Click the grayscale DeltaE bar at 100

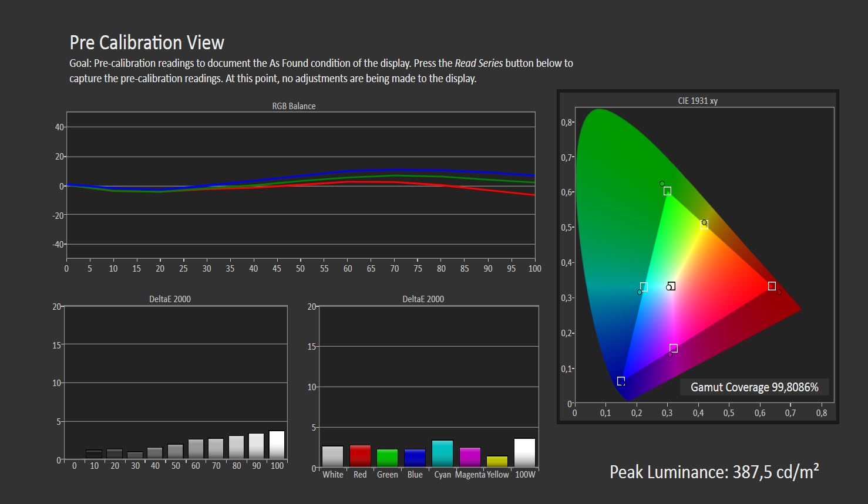(277, 445)
